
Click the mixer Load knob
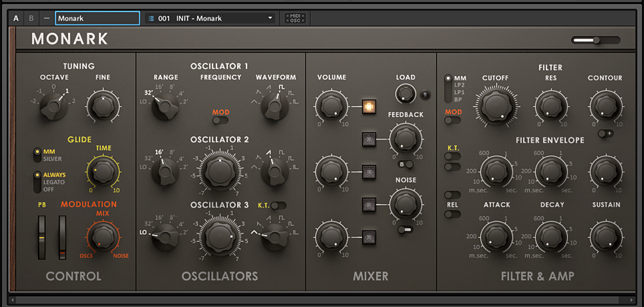[x=405, y=95]
